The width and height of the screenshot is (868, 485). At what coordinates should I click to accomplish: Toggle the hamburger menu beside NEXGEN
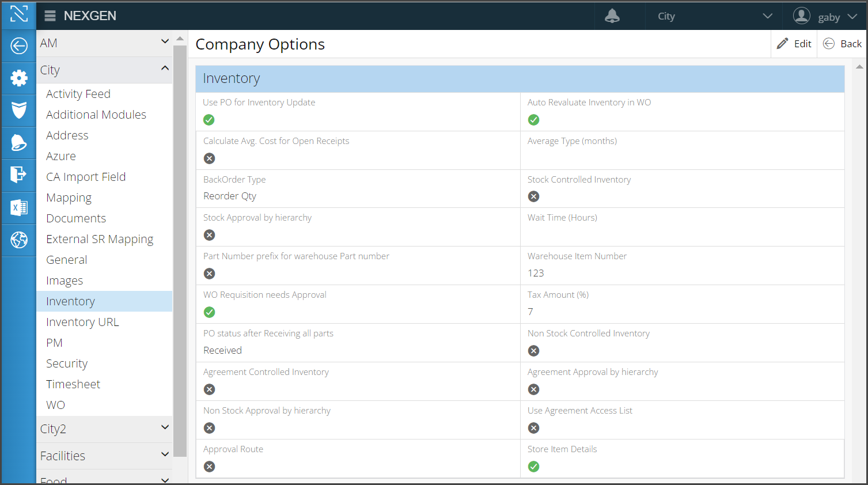pos(50,16)
